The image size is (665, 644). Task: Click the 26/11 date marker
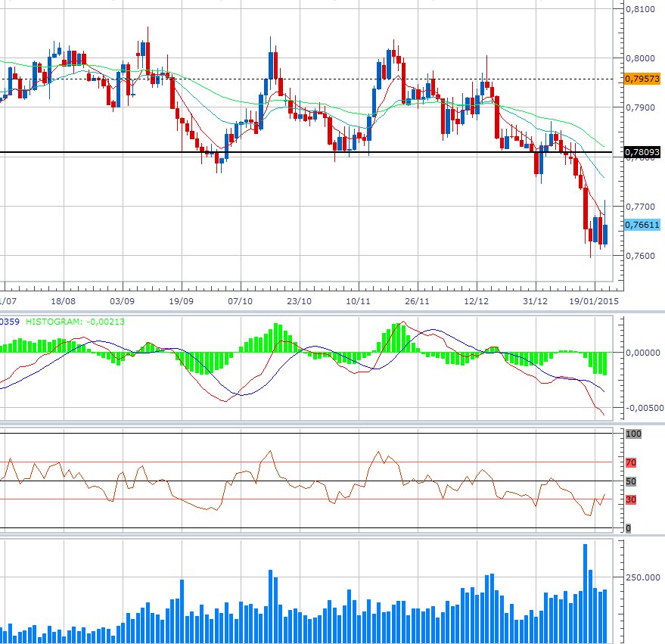tap(417, 300)
